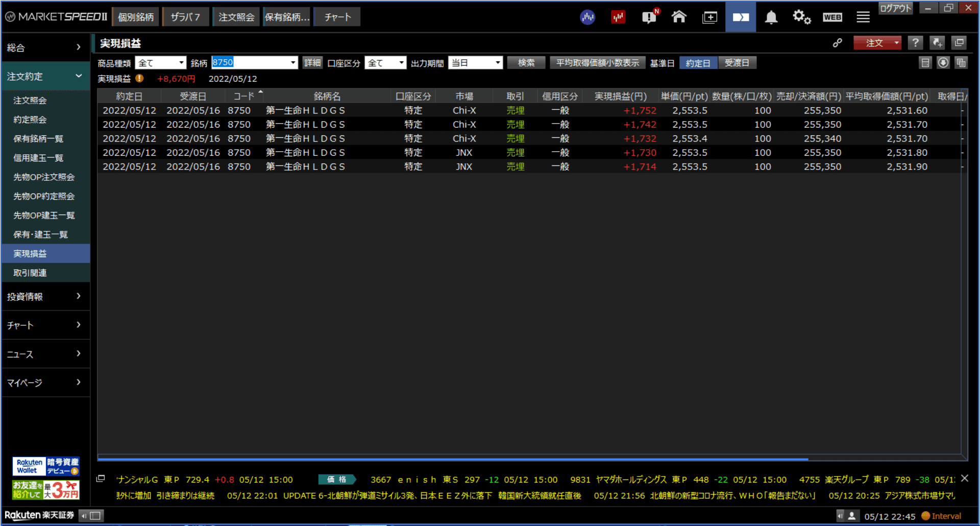The image size is (980, 526).
Task: Click the add-to-favorites icon beside help
Action: [x=937, y=43]
